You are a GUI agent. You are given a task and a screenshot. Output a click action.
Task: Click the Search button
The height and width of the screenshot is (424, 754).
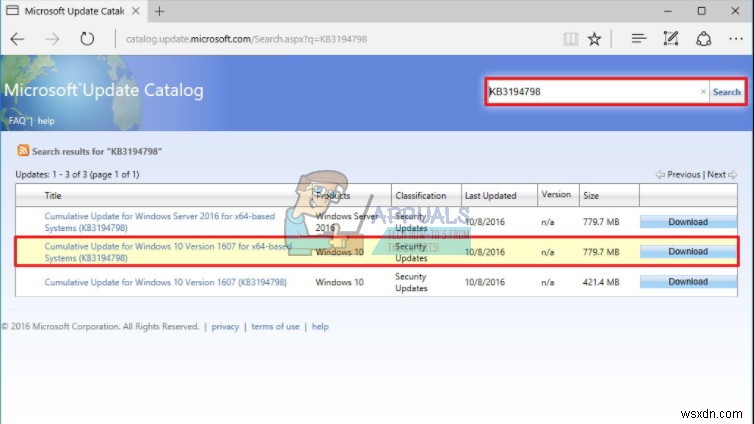(727, 92)
